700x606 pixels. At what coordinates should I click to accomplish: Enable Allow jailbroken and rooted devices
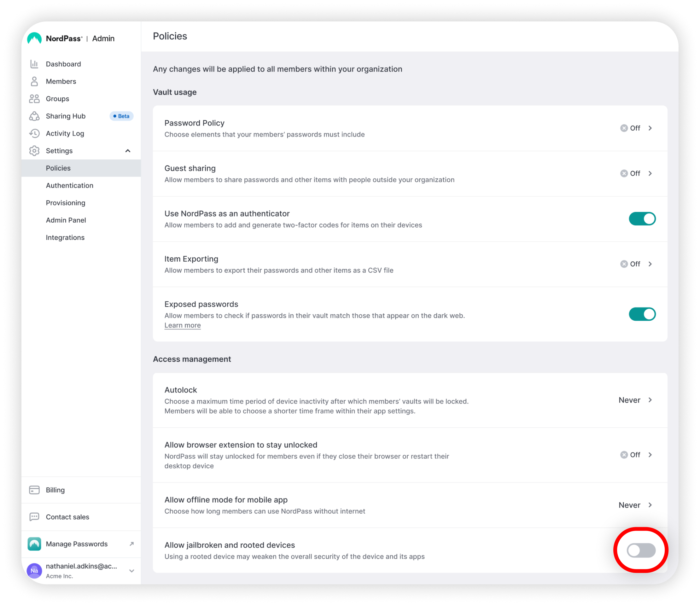641,551
